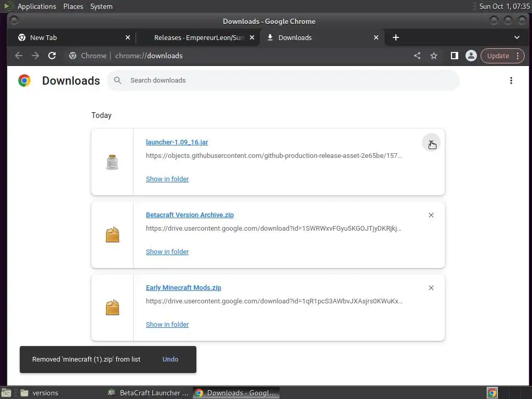The image size is (532, 399).
Task: Open the Chrome profile avatar menu
Action: [471, 56]
